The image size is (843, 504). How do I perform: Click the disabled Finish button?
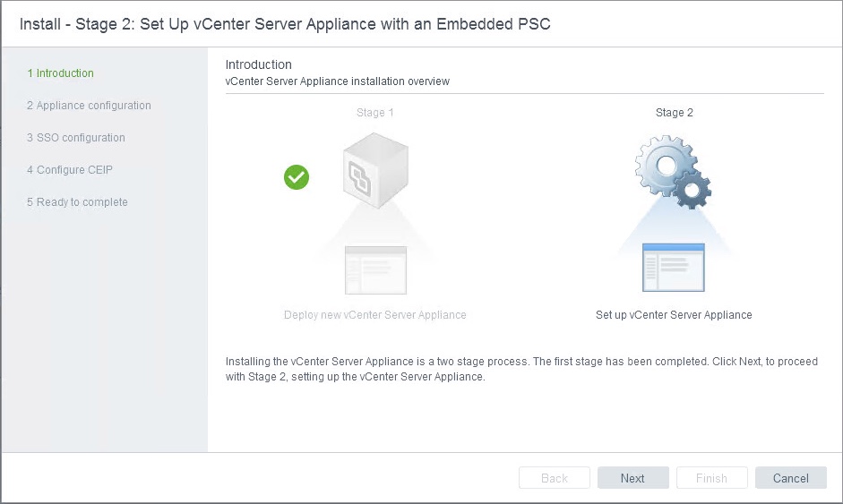tap(711, 478)
